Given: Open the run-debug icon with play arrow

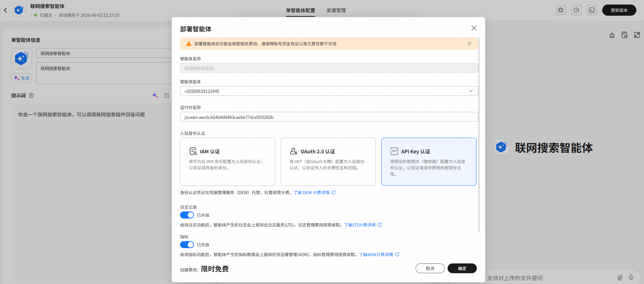Looking at the screenshot, I should (x=561, y=10).
